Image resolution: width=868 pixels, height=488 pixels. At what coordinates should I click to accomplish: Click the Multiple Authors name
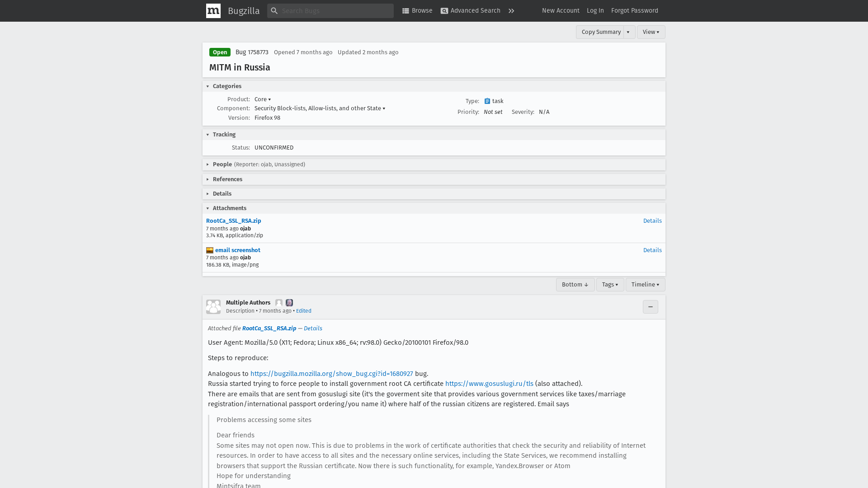248,303
